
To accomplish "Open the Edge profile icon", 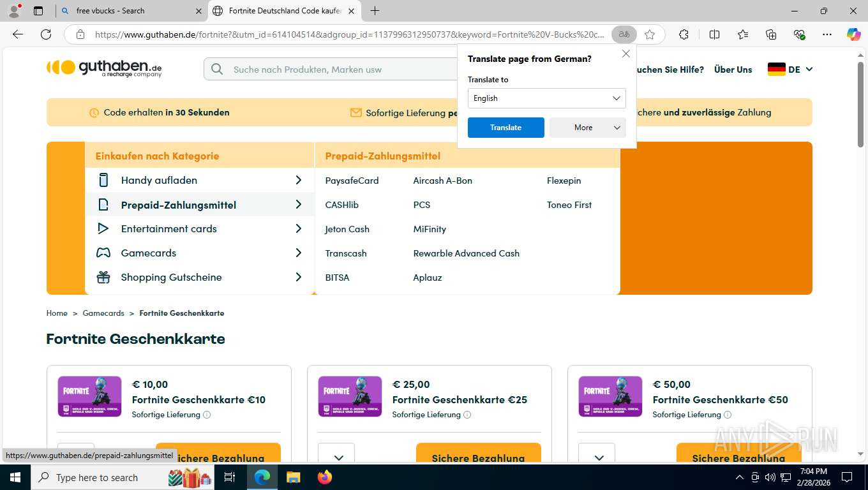I will click(14, 10).
